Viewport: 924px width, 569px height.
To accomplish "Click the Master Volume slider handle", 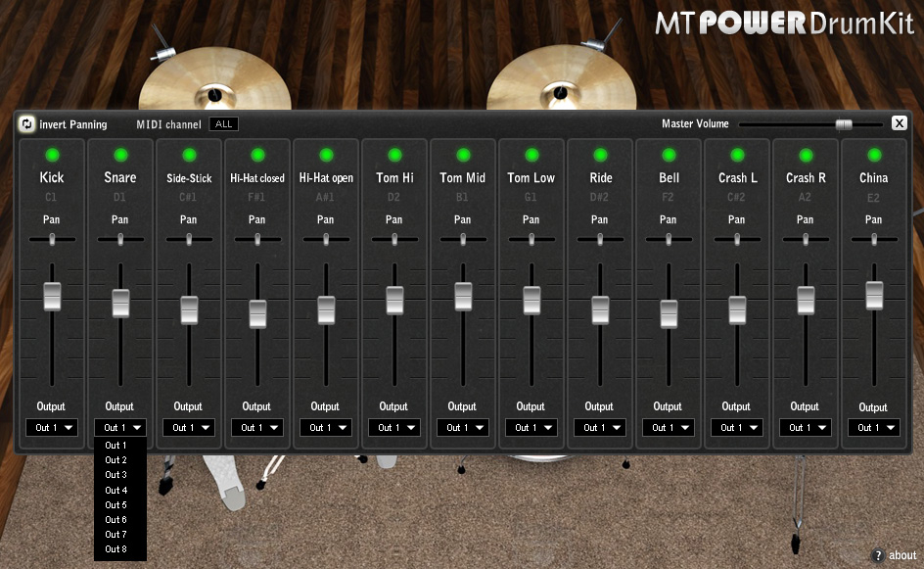I will pyautogui.click(x=844, y=124).
